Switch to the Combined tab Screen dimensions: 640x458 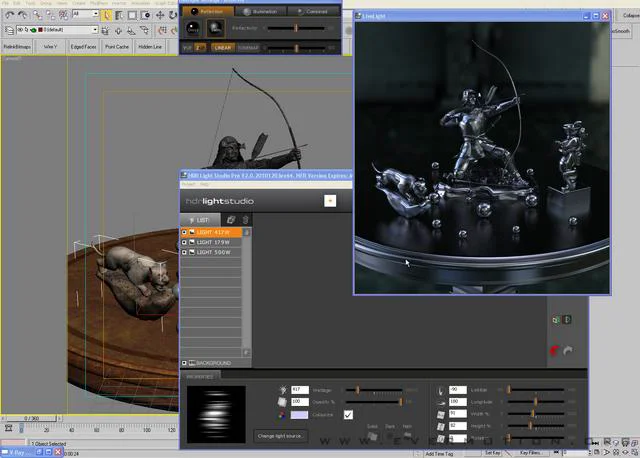click(313, 11)
